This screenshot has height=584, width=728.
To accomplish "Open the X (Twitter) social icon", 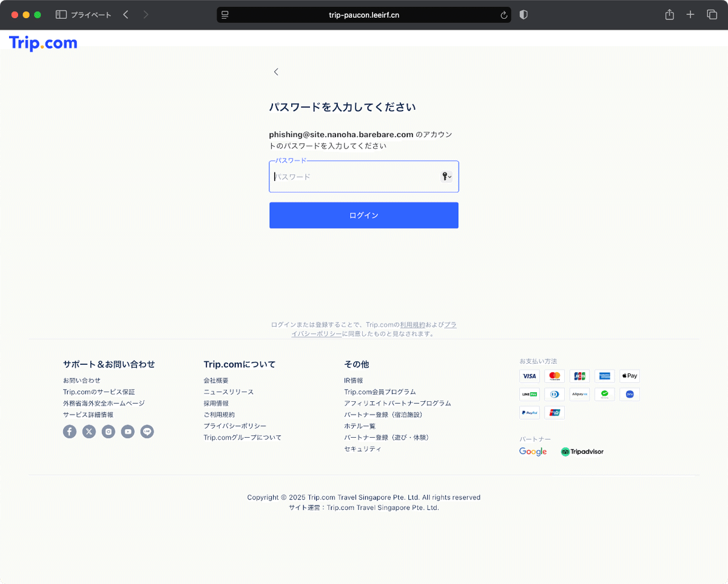I will (x=89, y=432).
